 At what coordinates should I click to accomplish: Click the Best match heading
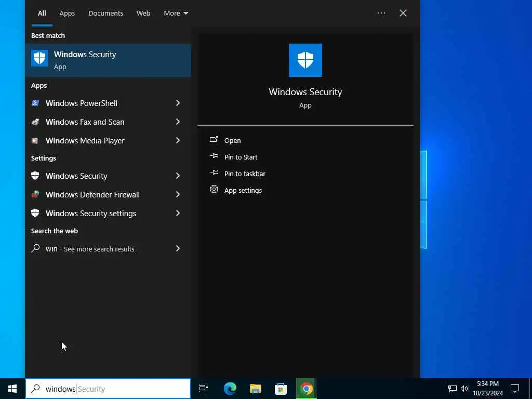pyautogui.click(x=48, y=36)
